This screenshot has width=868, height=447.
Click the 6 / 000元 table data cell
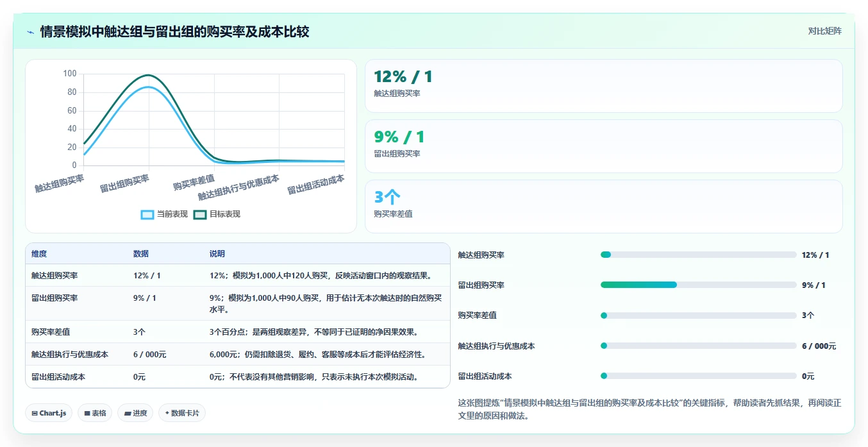tap(149, 355)
